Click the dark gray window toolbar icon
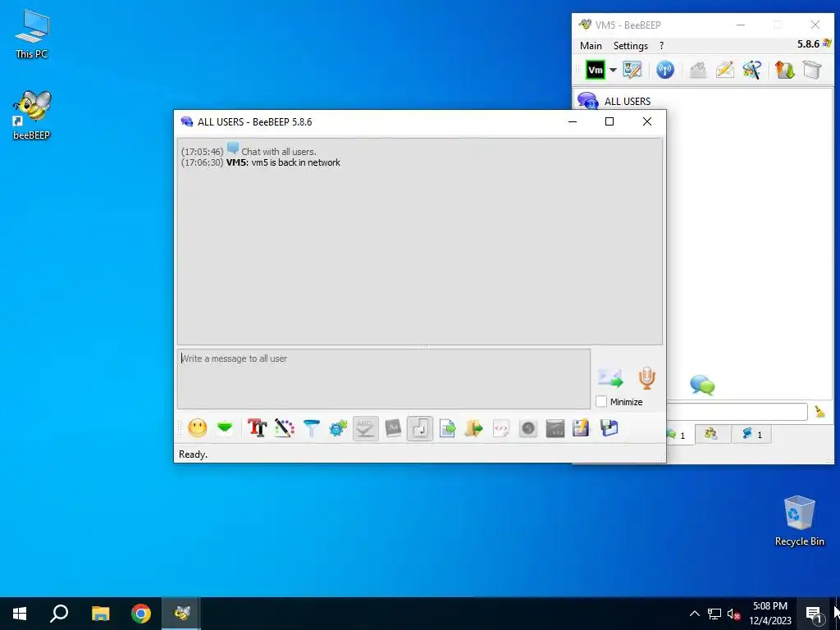 point(555,428)
